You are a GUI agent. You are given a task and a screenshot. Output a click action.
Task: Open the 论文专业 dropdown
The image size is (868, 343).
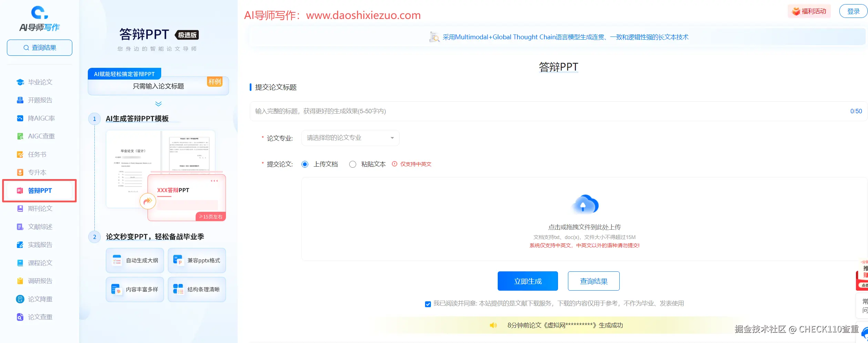coord(350,138)
